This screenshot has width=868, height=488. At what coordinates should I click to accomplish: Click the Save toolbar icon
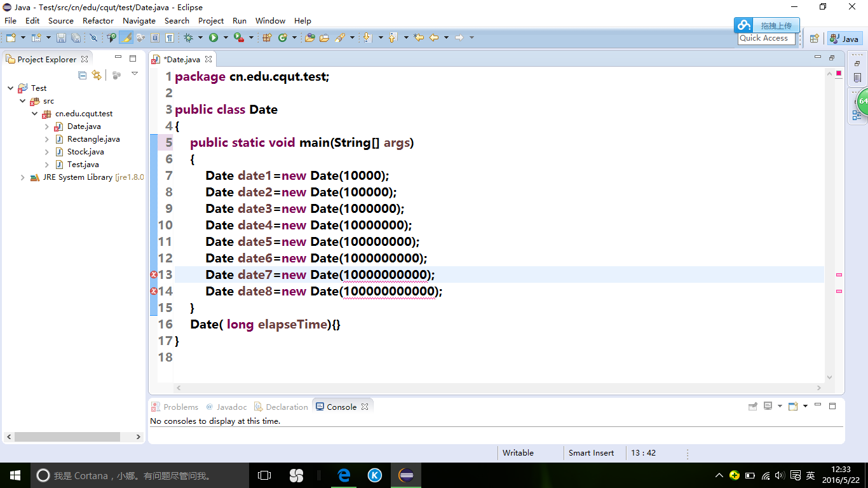62,37
